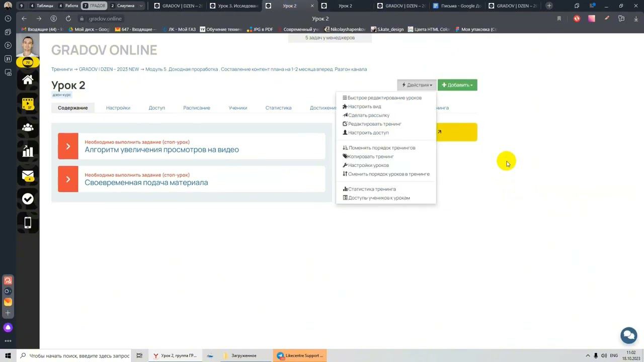Reload the page with refresh icon
The width and height of the screenshot is (644, 362).
tap(68, 19)
